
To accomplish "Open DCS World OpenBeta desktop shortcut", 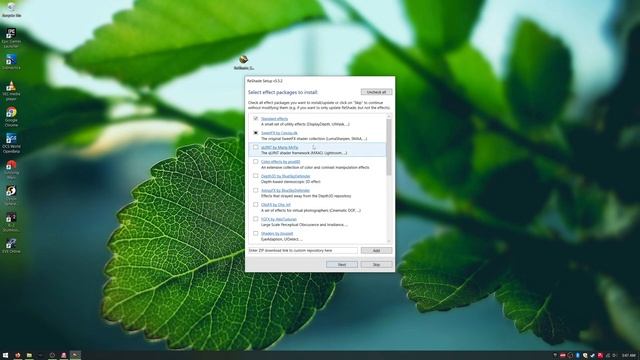I will pyautogui.click(x=11, y=143).
